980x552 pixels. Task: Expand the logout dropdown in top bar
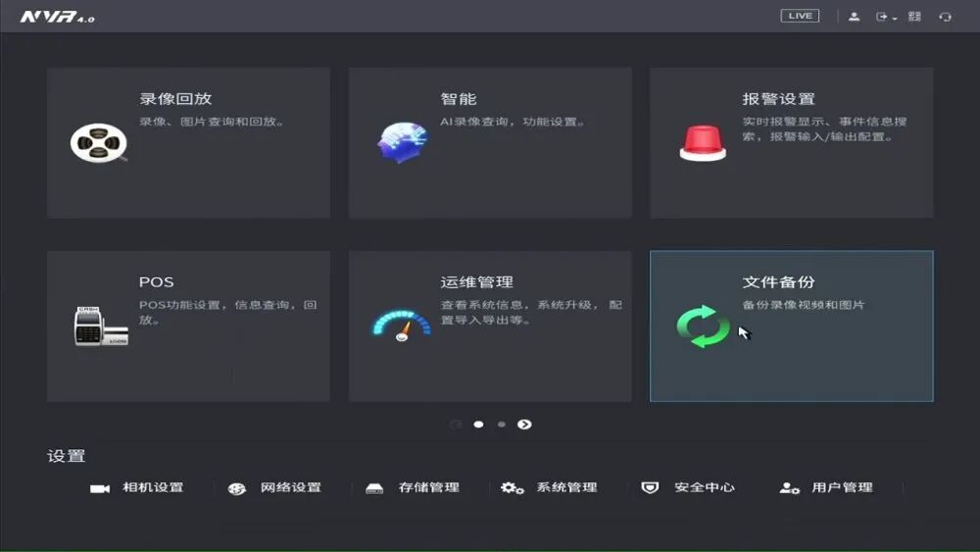click(x=886, y=17)
